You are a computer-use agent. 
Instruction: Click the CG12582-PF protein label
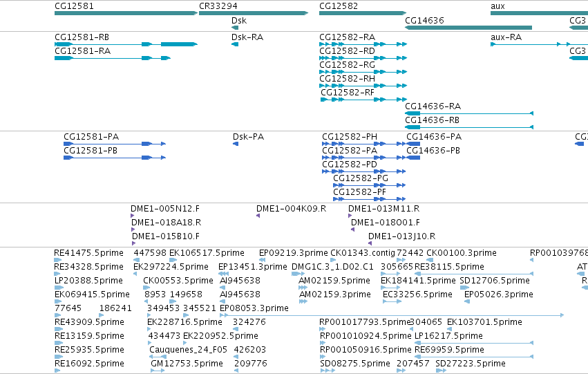359,192
